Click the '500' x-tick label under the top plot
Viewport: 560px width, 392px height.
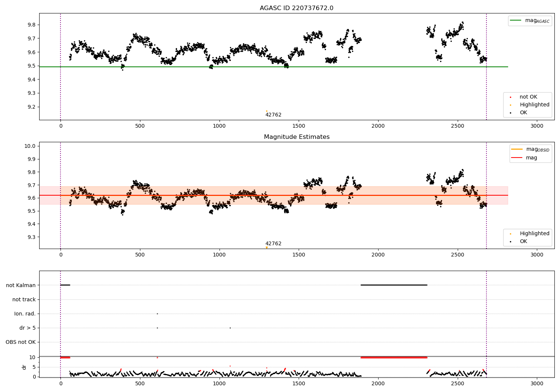click(140, 126)
